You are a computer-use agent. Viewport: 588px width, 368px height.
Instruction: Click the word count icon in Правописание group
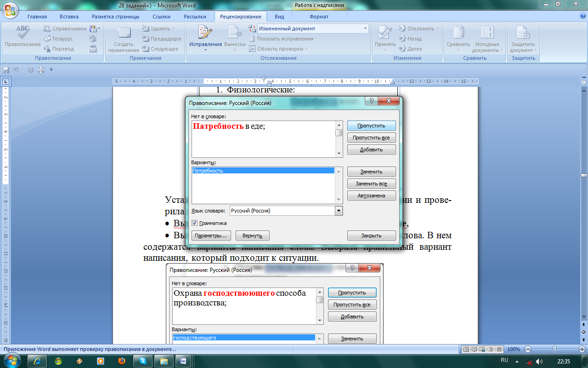pos(93,49)
